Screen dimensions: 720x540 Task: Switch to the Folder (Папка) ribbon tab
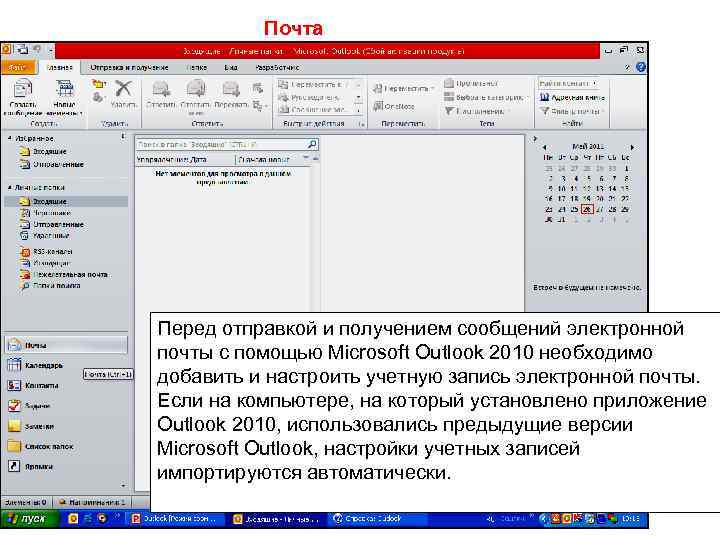(197, 67)
